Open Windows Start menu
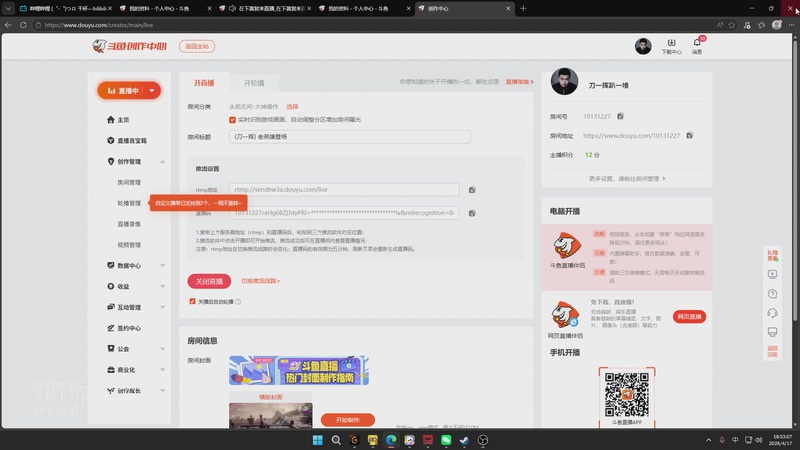Image resolution: width=800 pixels, height=450 pixels. 317,440
